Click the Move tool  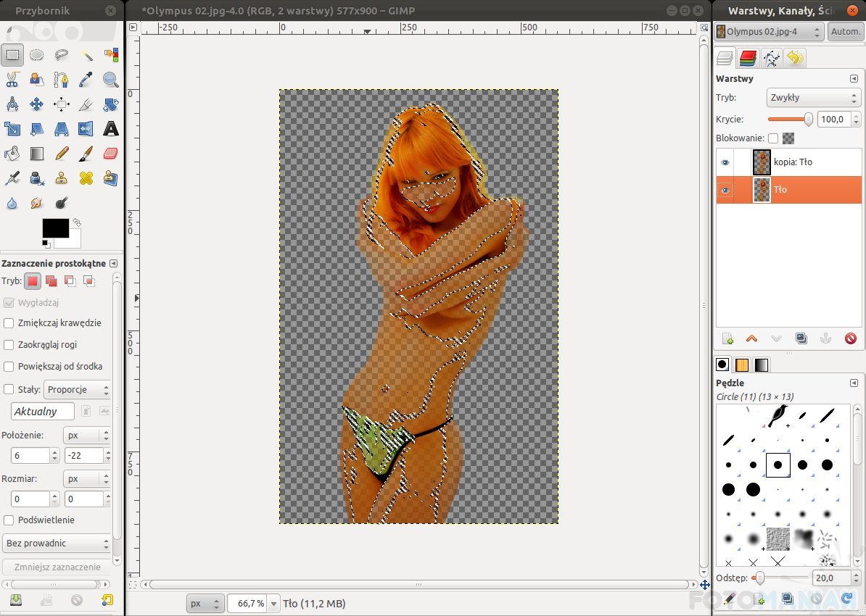(x=37, y=104)
